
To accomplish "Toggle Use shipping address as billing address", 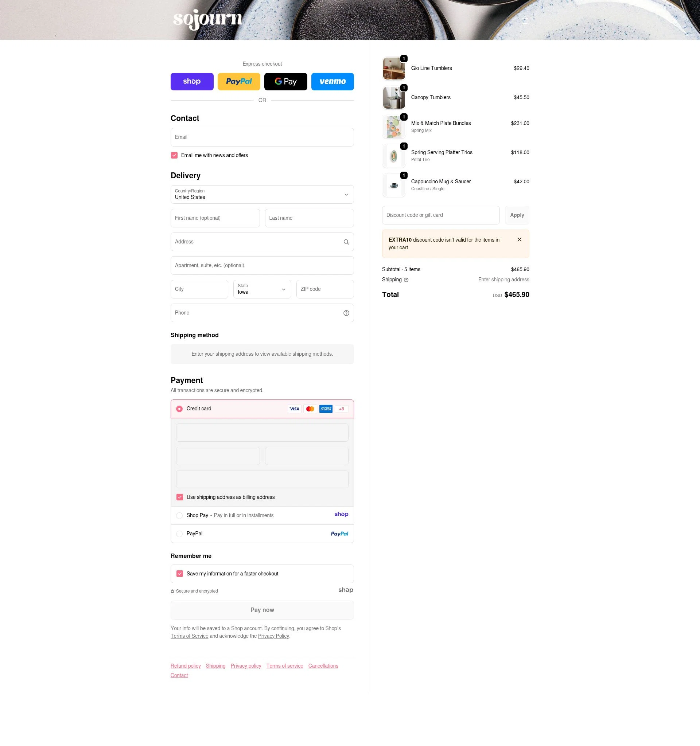I will pos(179,497).
